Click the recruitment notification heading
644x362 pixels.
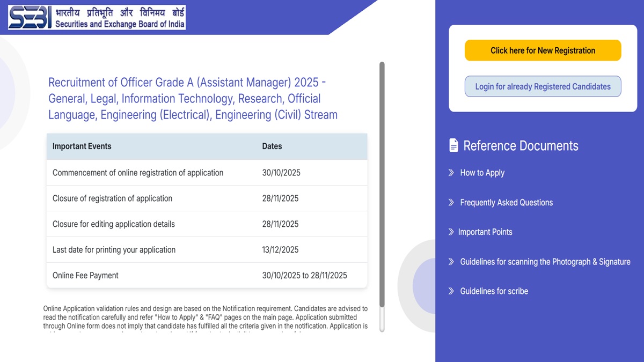click(193, 98)
